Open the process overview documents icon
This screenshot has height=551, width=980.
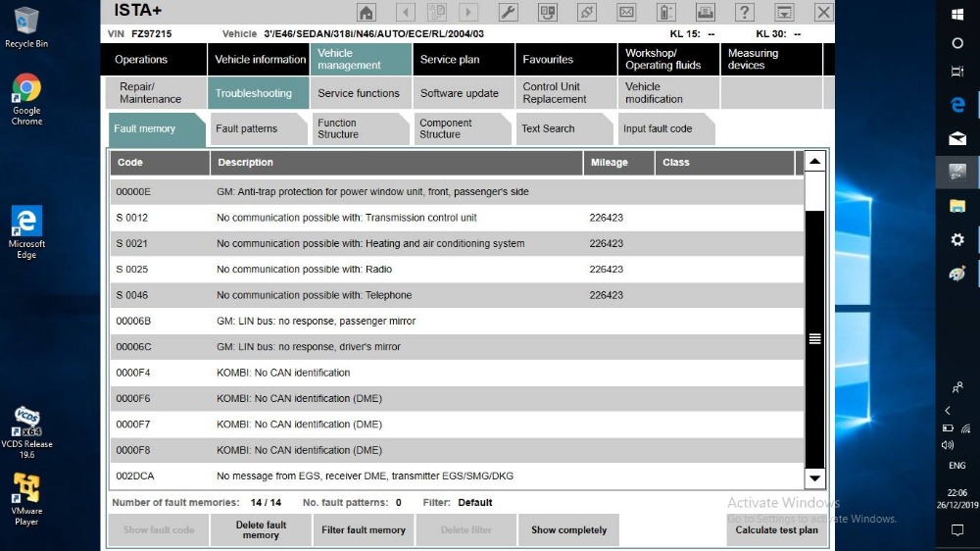pyautogui.click(x=437, y=12)
